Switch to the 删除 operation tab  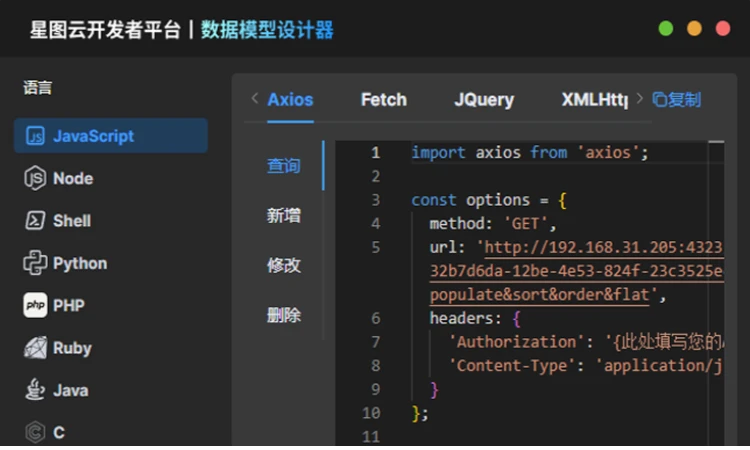(283, 316)
